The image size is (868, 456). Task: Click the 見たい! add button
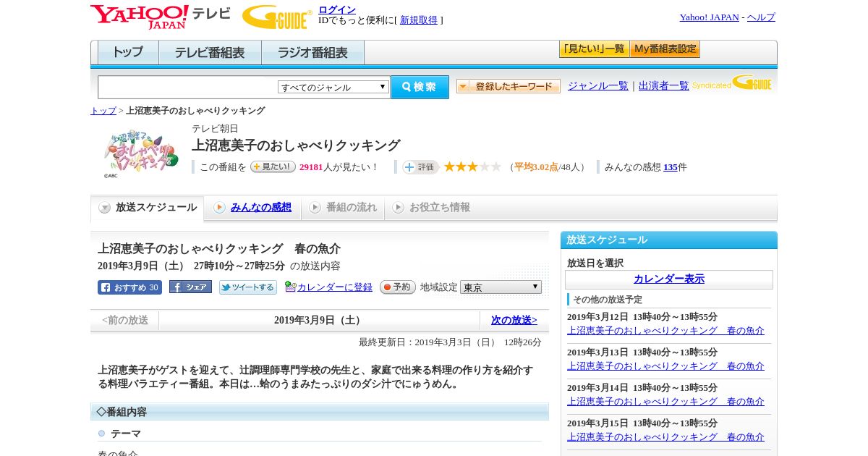(273, 166)
